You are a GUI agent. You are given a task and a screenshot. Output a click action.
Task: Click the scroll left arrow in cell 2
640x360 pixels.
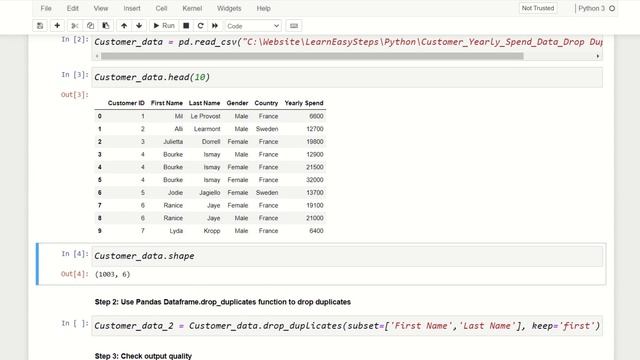point(97,56)
